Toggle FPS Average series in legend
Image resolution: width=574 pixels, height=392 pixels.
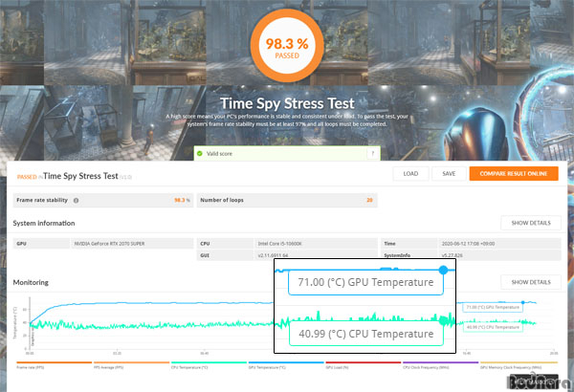[131, 365]
